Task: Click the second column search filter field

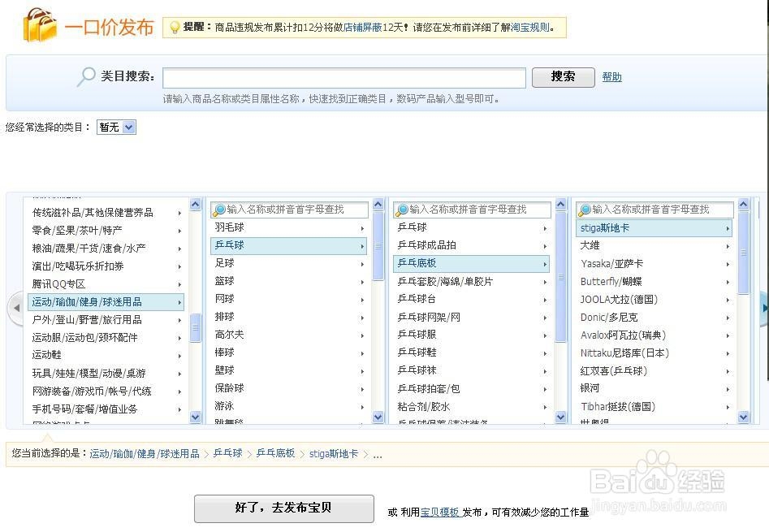Action: tap(289, 210)
